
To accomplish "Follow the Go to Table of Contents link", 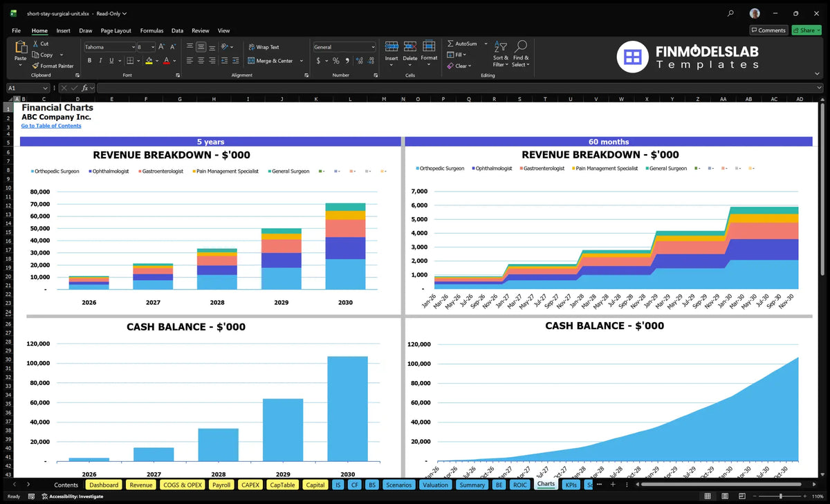I will tap(51, 126).
